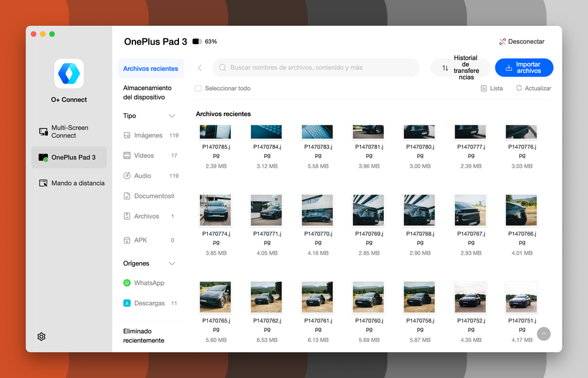Select thumbnail of P1470780.jpg
Image resolution: width=588 pixels, height=378 pixels.
pos(419,132)
